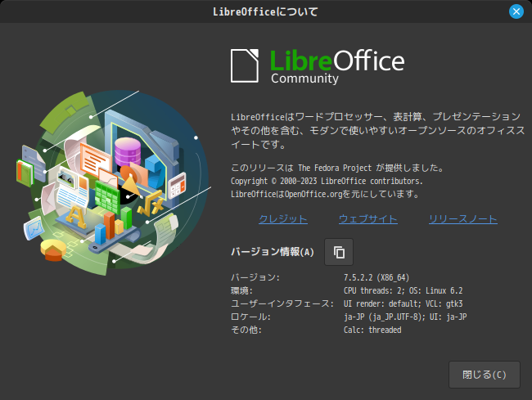Open the リリースノート link

(x=463, y=219)
